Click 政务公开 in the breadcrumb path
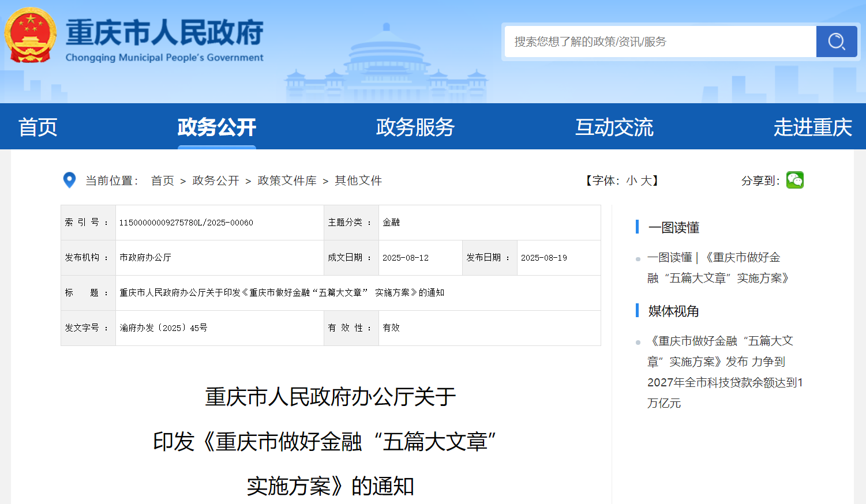Viewport: 866px width, 504px height. tap(215, 181)
